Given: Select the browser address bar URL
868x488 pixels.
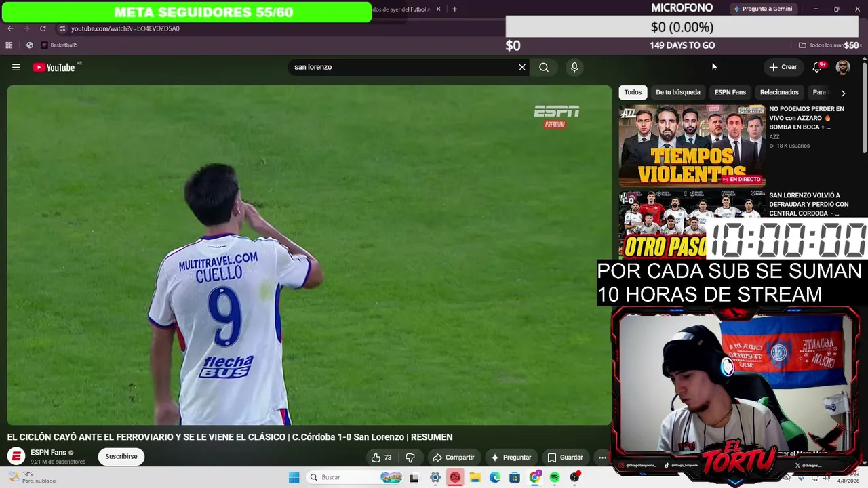Looking at the screenshot, I should point(125,28).
